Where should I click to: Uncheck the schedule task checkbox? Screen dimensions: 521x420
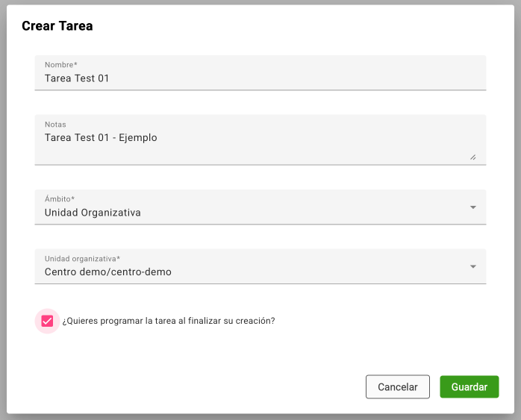tap(47, 321)
